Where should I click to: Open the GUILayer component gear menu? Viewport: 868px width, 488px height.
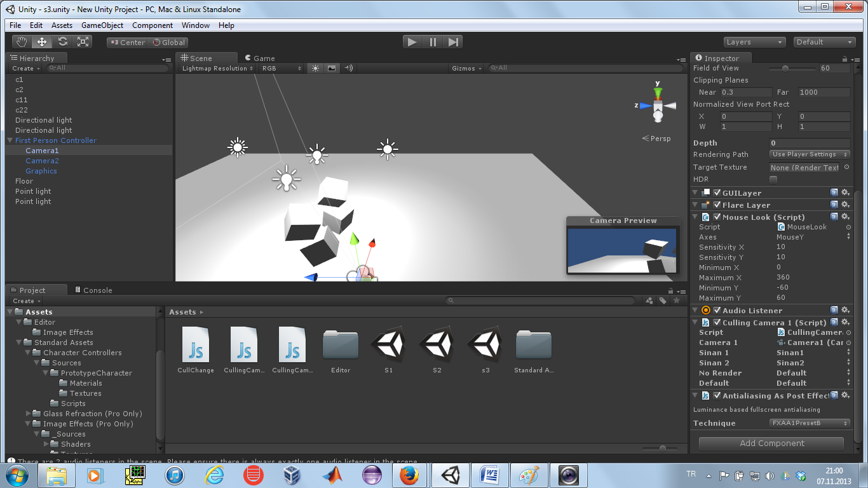[845, 193]
